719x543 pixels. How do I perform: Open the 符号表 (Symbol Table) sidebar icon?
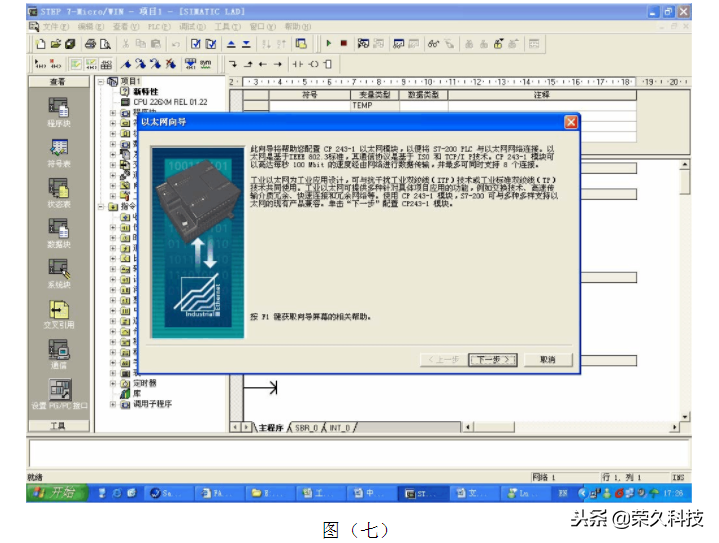pyautogui.click(x=58, y=148)
